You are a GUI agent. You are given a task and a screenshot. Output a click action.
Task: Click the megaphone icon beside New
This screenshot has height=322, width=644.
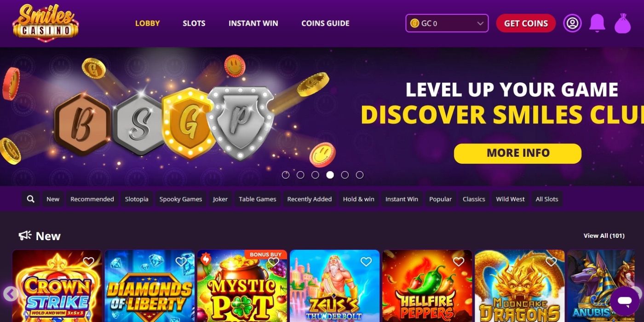click(25, 236)
